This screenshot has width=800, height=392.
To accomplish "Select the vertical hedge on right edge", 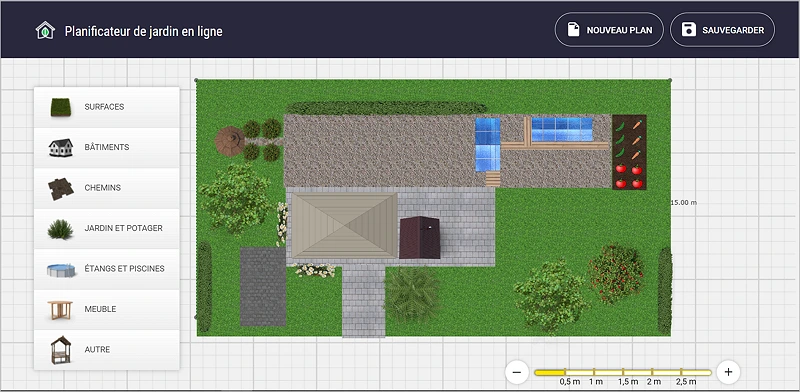I will point(664,290).
